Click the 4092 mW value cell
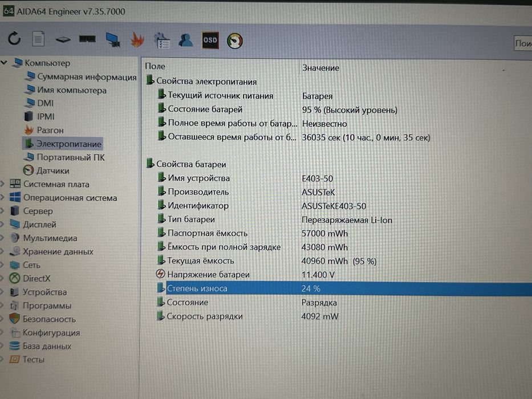 [x=320, y=316]
